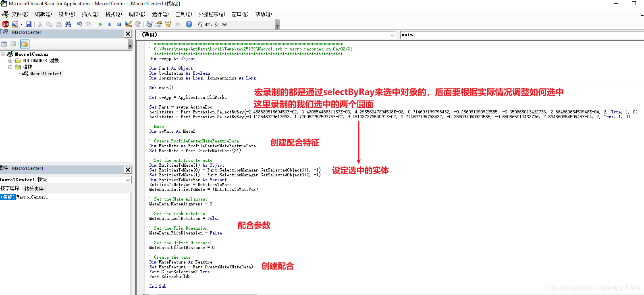Open the Properties Window icon
Image resolution: width=644 pixels, height=295 pixels.
(x=159, y=24)
